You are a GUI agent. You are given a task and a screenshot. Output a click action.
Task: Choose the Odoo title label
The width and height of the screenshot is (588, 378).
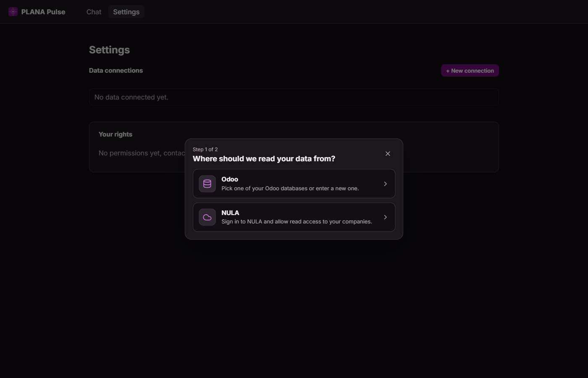[230, 179]
